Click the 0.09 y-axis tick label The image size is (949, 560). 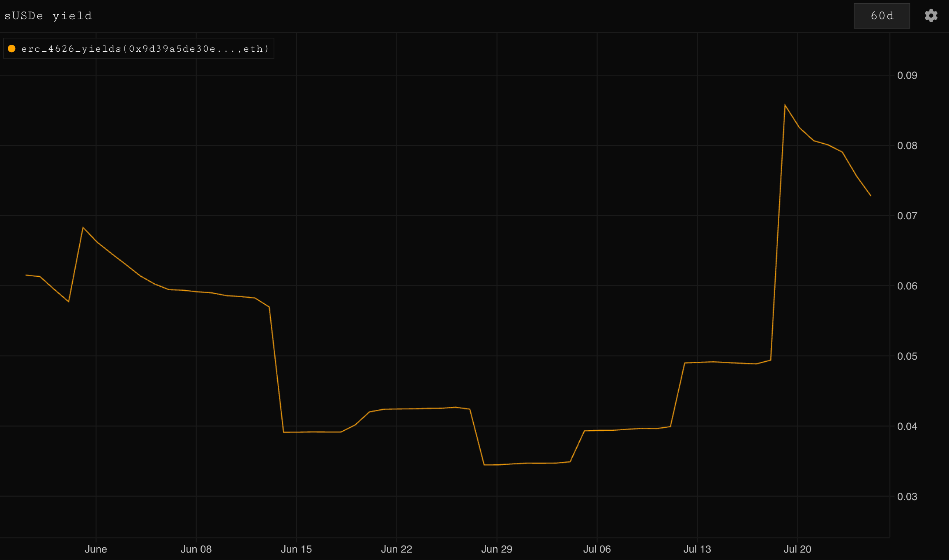(x=907, y=75)
